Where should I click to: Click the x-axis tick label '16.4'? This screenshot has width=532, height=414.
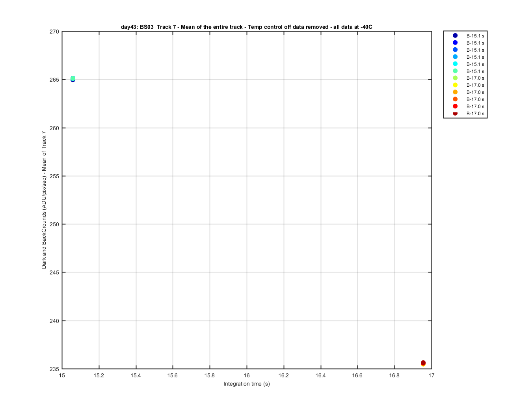321,375
